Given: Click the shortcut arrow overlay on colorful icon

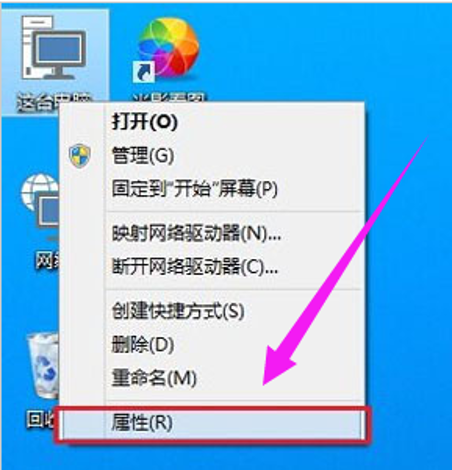Looking at the screenshot, I should (143, 71).
